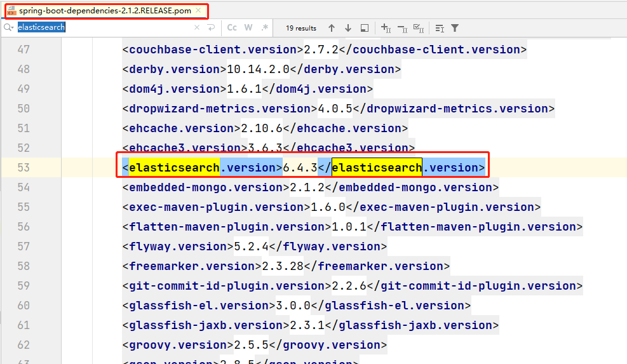Toggle Words (W) search option

click(x=248, y=27)
